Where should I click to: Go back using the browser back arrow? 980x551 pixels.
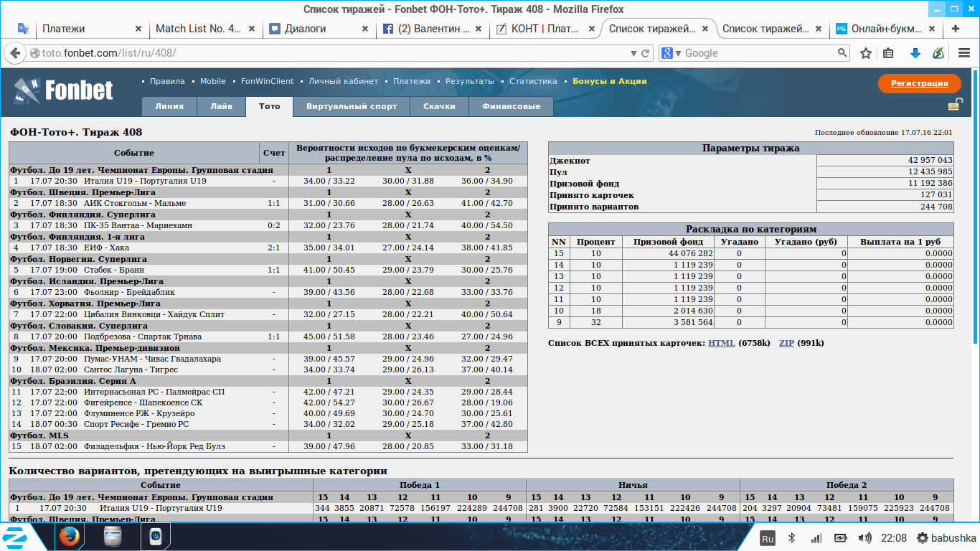point(15,53)
